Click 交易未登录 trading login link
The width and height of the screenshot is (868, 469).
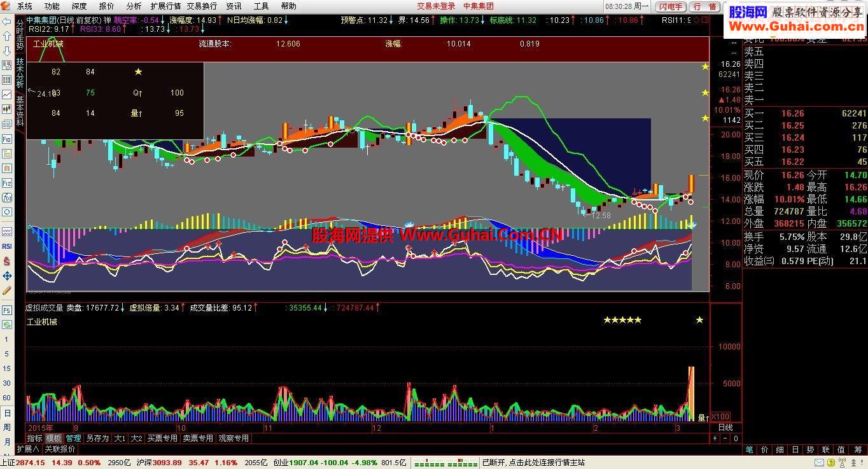pyautogui.click(x=436, y=6)
